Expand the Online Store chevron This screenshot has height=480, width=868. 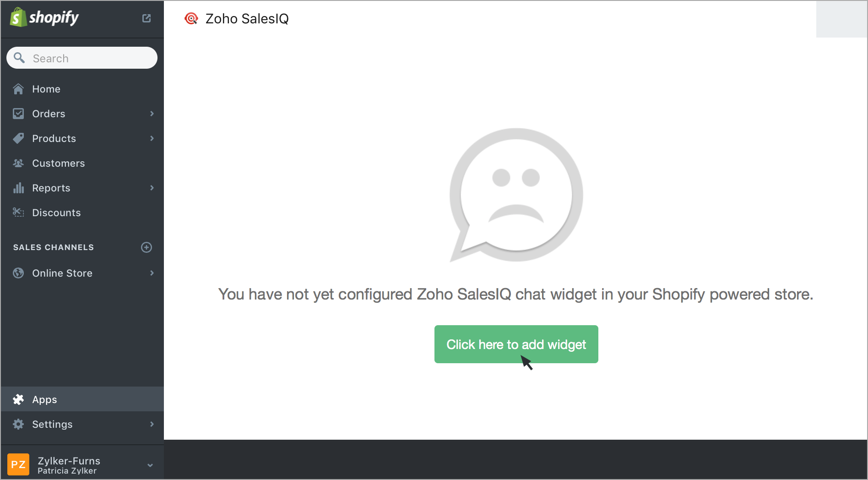click(152, 273)
